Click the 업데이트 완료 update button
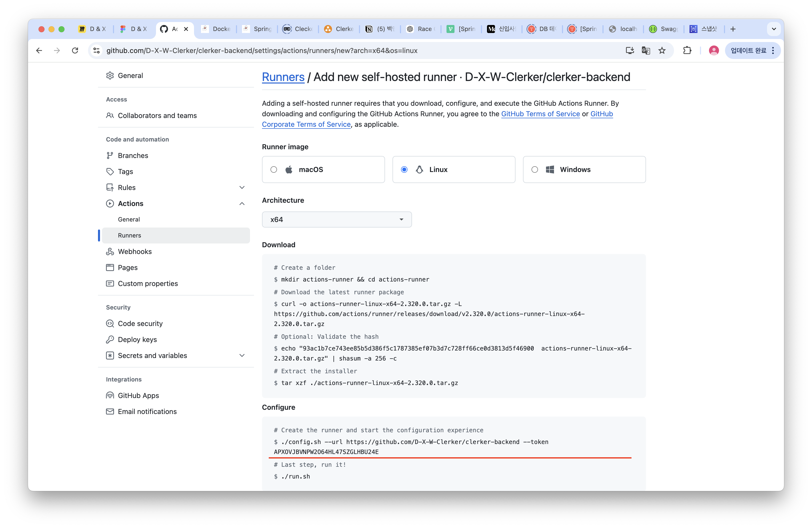The width and height of the screenshot is (812, 528). coord(752,50)
